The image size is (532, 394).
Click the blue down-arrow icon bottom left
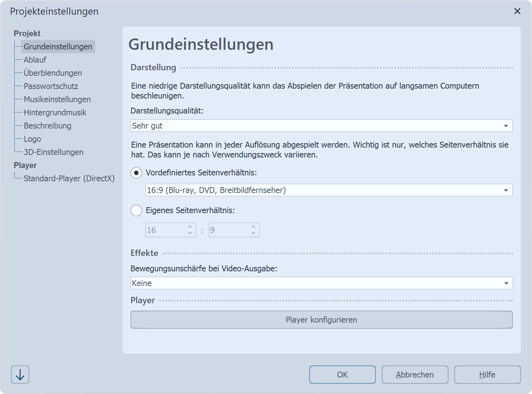point(20,375)
